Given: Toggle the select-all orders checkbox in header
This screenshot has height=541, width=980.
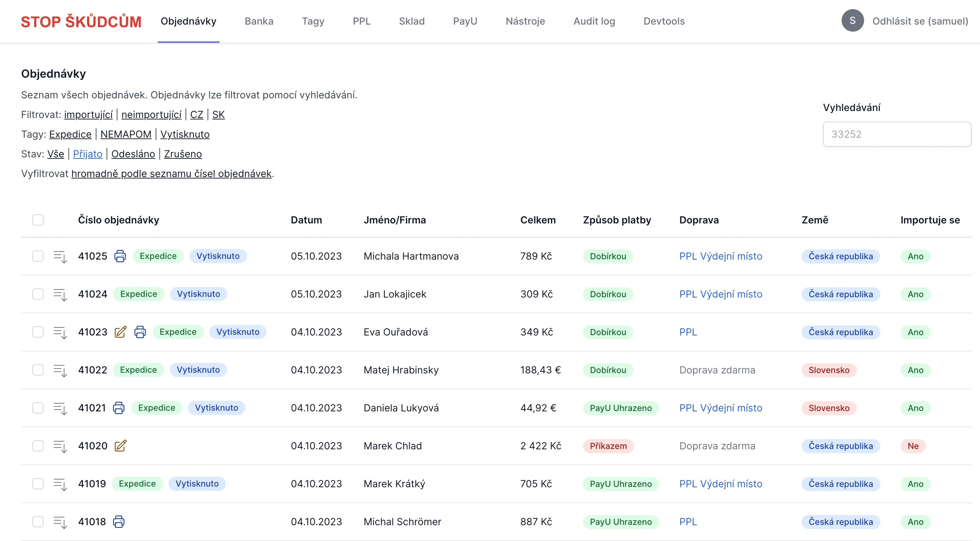Looking at the screenshot, I should [x=38, y=220].
